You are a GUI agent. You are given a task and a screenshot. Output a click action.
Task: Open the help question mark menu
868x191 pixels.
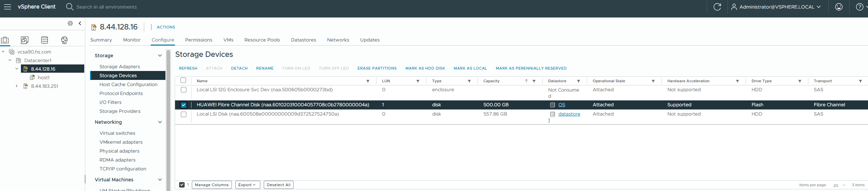pos(860,7)
